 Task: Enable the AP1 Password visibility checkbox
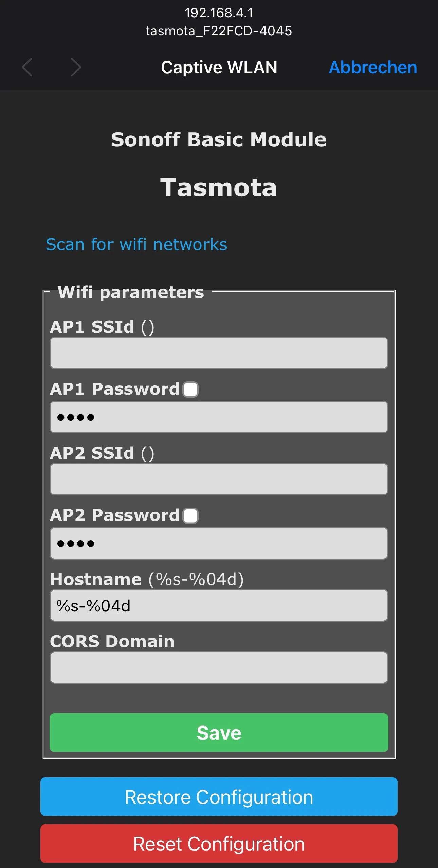(190, 390)
